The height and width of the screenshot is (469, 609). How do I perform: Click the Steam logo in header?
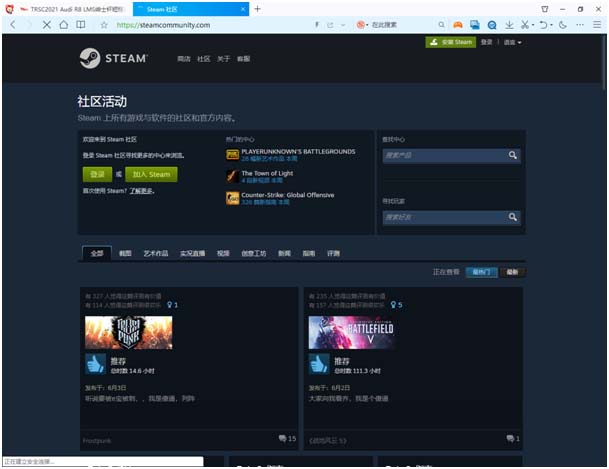pyautogui.click(x=113, y=58)
